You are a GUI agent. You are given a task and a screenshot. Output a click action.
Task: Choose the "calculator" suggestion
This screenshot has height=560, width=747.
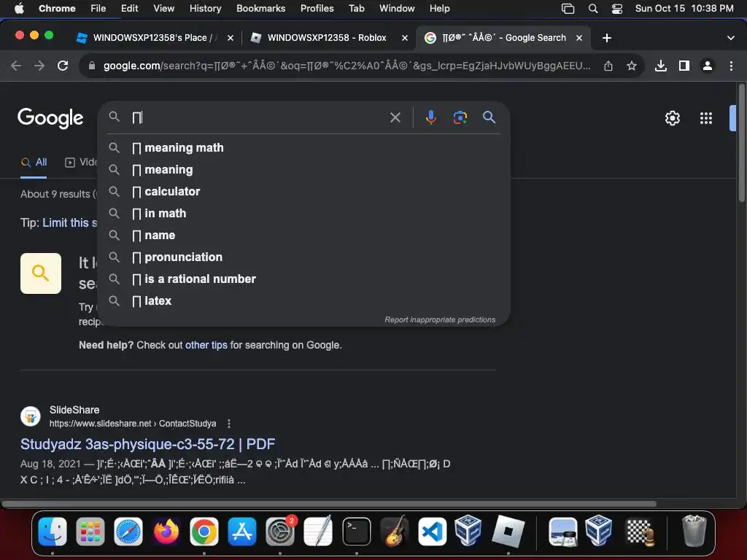(x=303, y=192)
